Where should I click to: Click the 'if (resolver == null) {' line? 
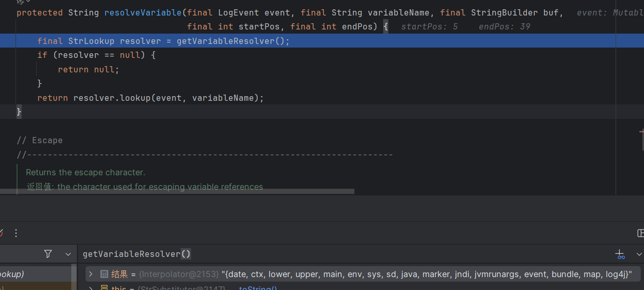click(96, 55)
